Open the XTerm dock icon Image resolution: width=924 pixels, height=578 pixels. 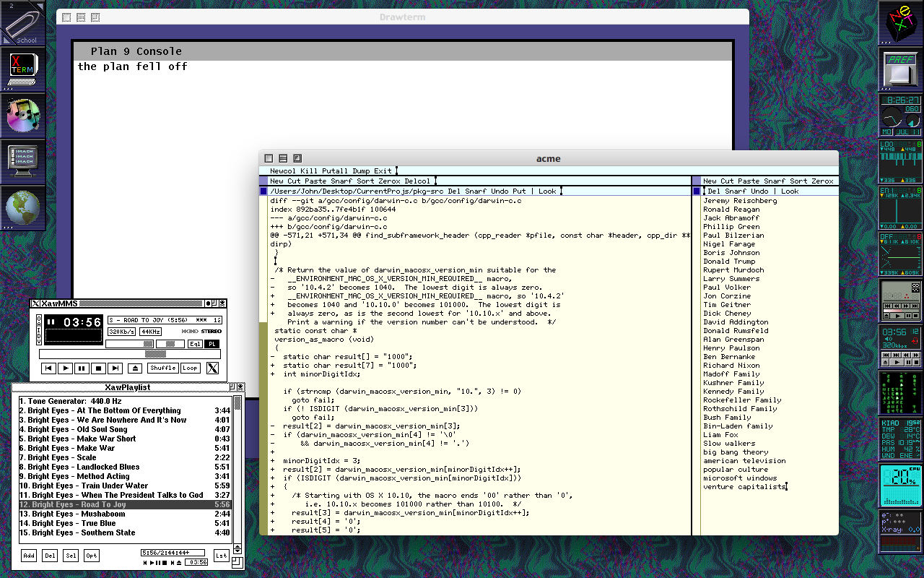(x=23, y=70)
